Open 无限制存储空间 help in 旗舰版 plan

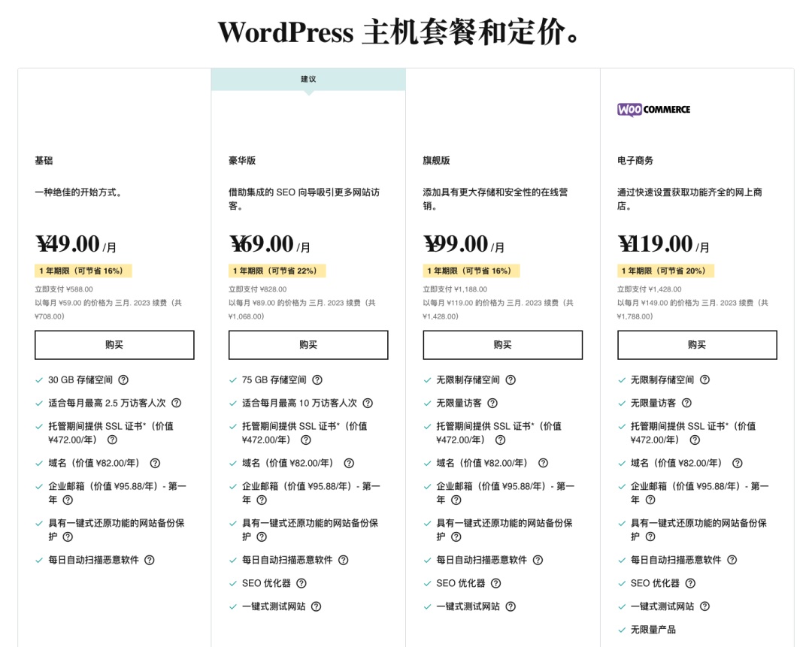click(511, 380)
